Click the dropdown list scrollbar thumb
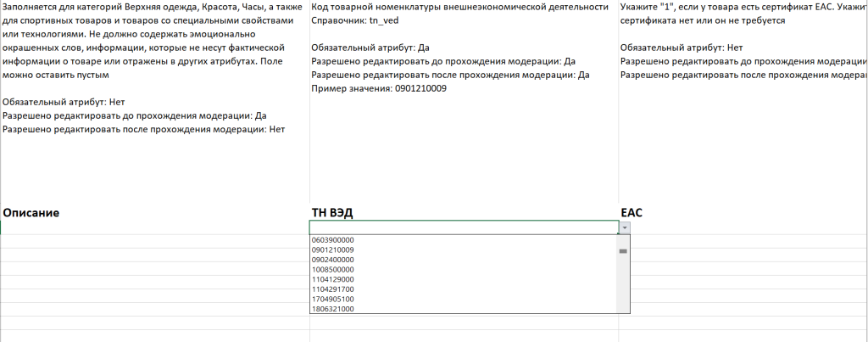The height and width of the screenshot is (342, 868). coord(623,251)
